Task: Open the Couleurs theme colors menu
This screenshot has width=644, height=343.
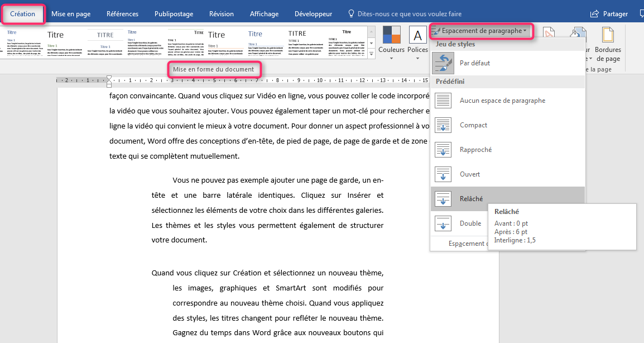Action: tap(391, 41)
